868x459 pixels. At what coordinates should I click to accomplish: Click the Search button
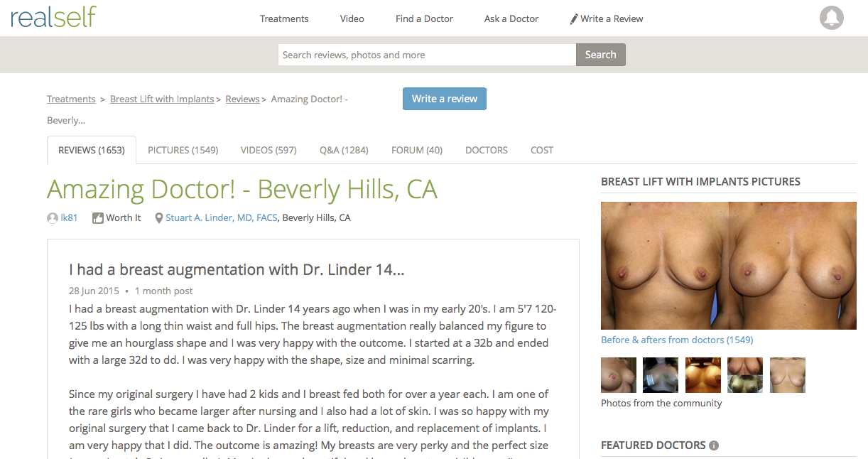(x=600, y=55)
